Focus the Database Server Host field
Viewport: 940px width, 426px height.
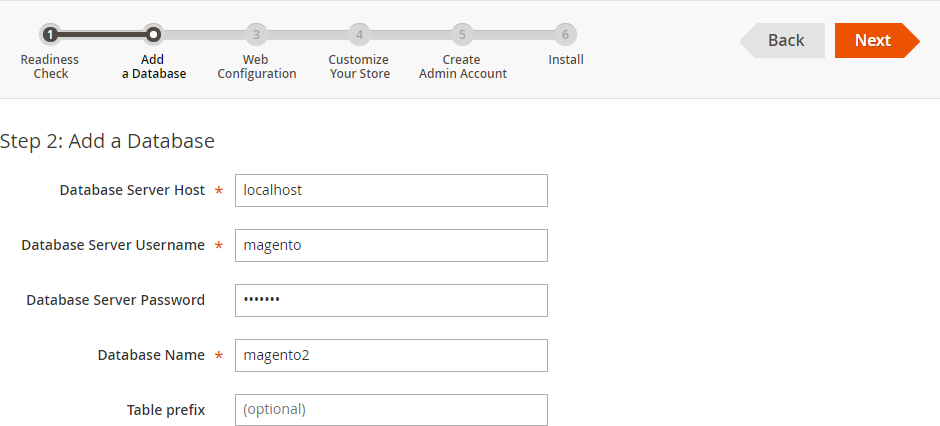(391, 191)
